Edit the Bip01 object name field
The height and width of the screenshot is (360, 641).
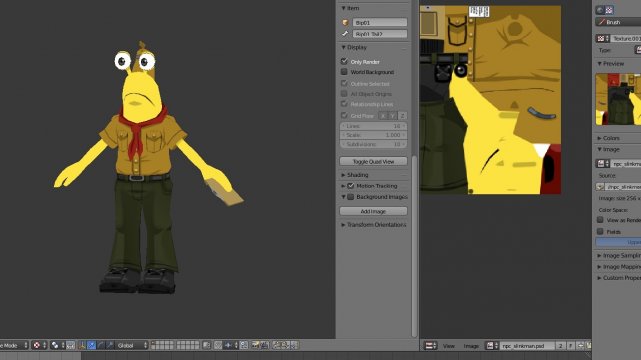tap(380, 22)
